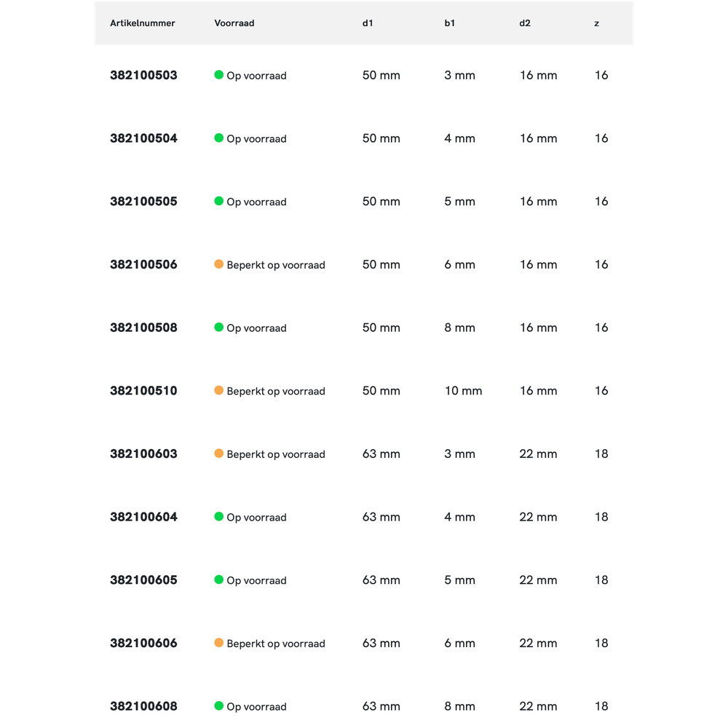Screen dimensions: 728x728
Task: Click 'Beperkt op voorraad' for 382100606
Action: click(x=276, y=644)
